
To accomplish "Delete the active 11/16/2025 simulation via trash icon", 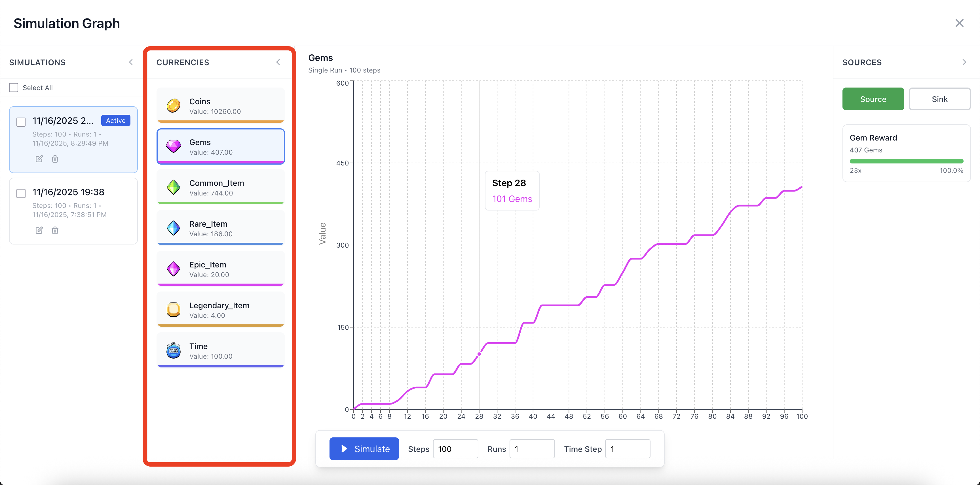I will tap(55, 159).
